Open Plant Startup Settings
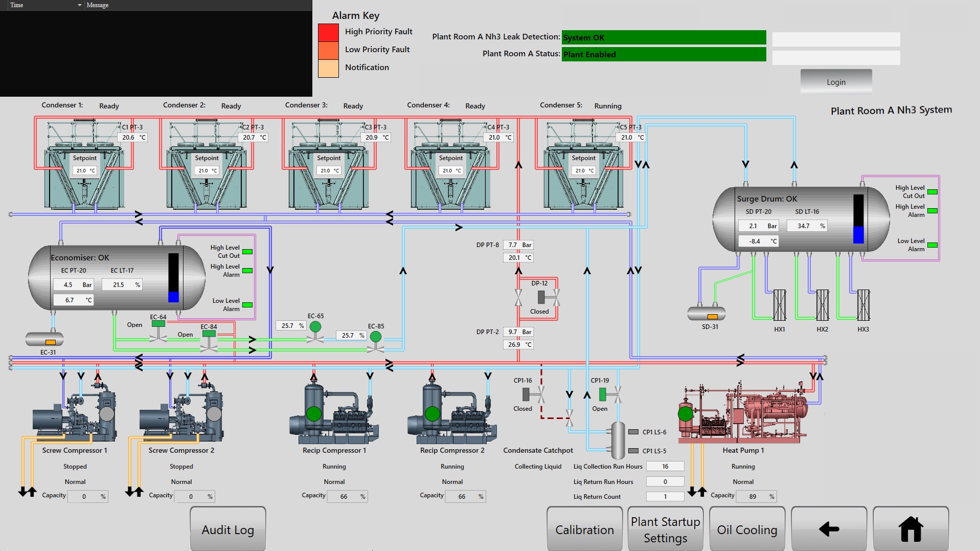This screenshot has height=551, width=980. pyautogui.click(x=665, y=528)
